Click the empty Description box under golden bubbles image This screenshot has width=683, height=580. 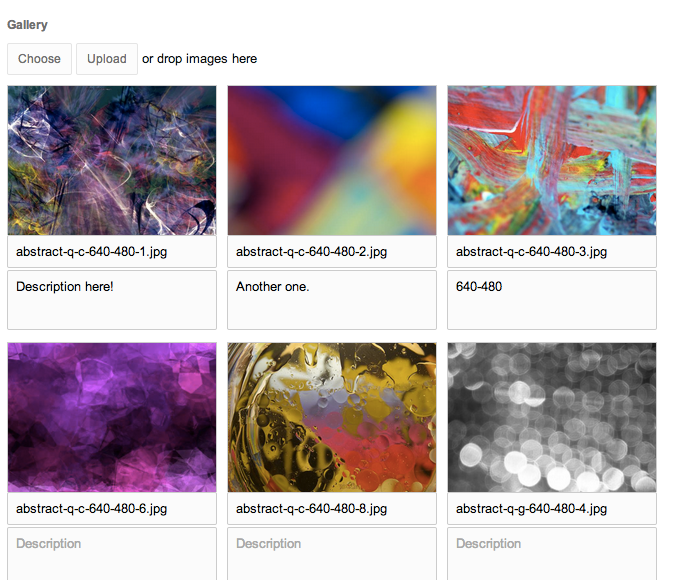click(x=332, y=554)
